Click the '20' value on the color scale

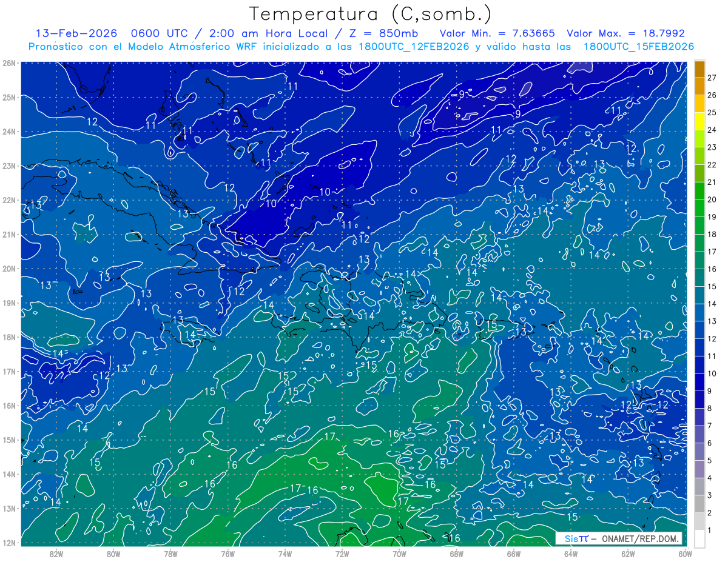[712, 199]
